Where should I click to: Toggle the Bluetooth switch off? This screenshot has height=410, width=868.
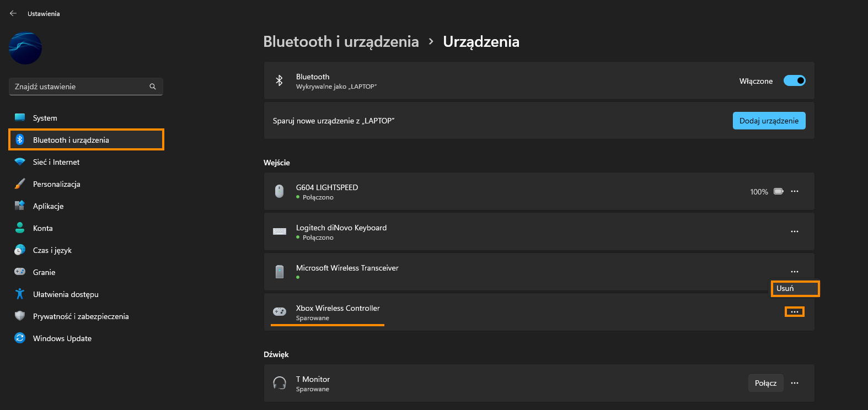click(795, 80)
